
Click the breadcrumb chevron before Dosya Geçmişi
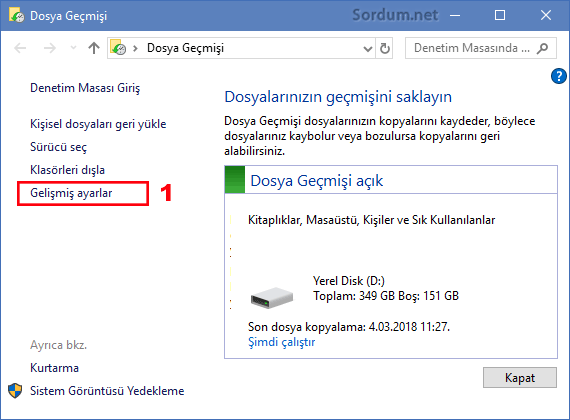(x=135, y=48)
